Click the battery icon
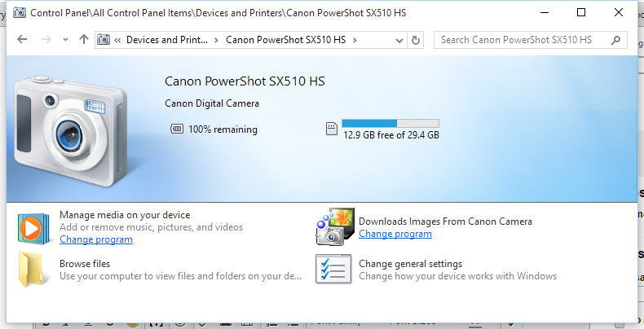644x329 pixels. [x=177, y=129]
